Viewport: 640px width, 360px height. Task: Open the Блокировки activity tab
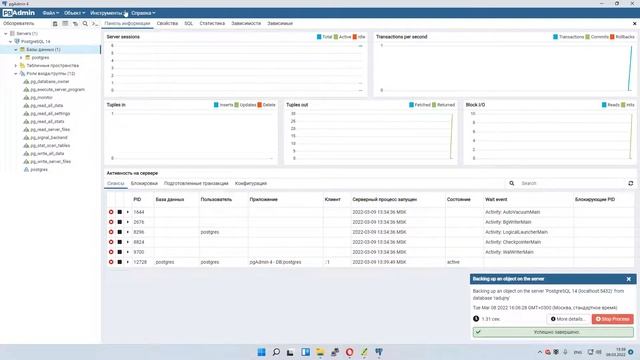(x=144, y=183)
